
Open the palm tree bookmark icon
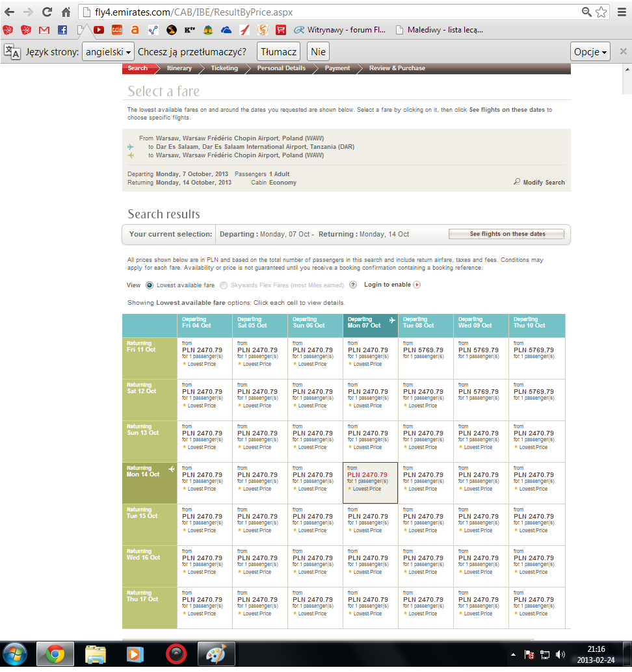tap(208, 30)
